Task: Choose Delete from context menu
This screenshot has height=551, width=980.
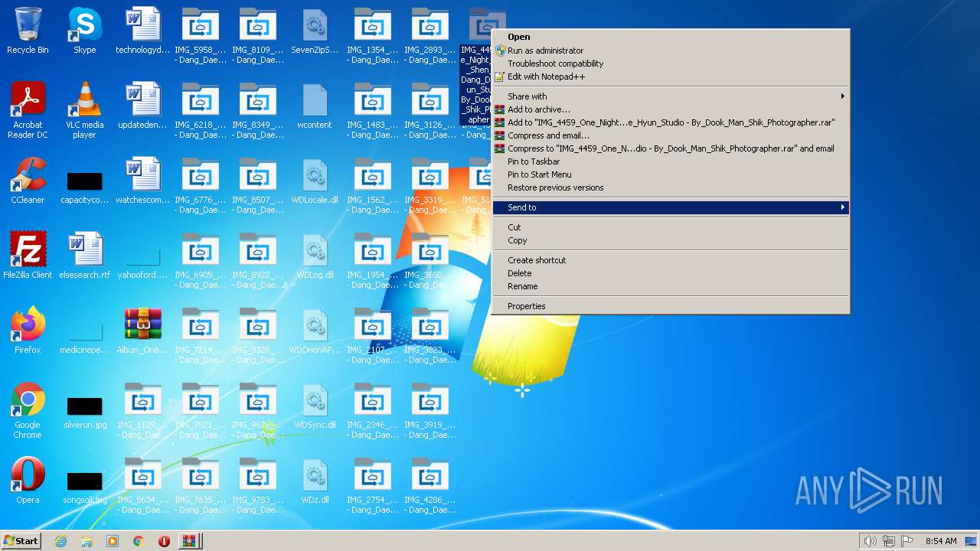Action: (671, 273)
